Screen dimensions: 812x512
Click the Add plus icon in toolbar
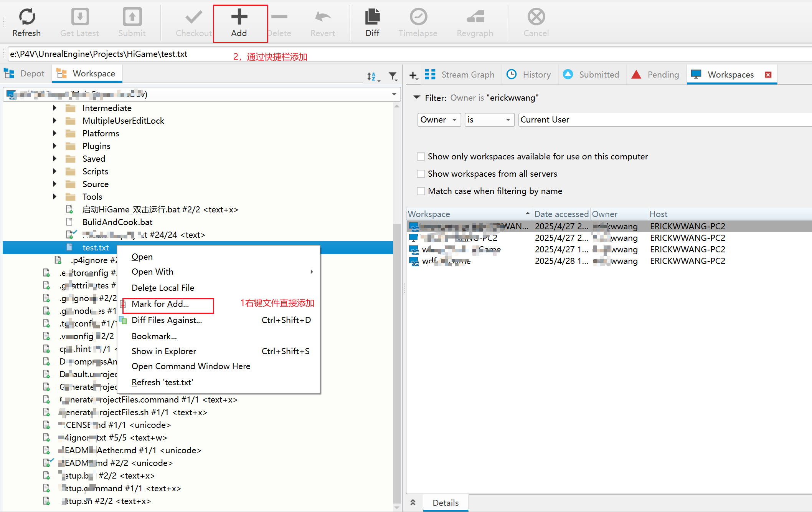(239, 17)
